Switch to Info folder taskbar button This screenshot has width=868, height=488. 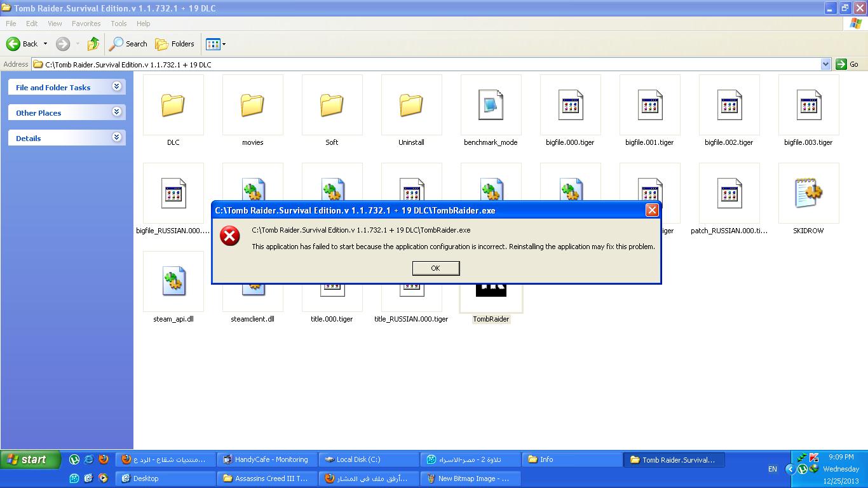[573, 459]
